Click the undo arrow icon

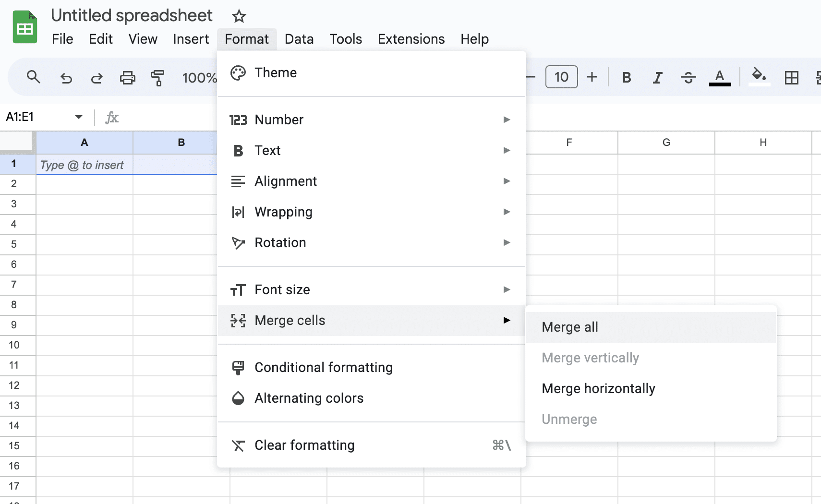(x=66, y=77)
